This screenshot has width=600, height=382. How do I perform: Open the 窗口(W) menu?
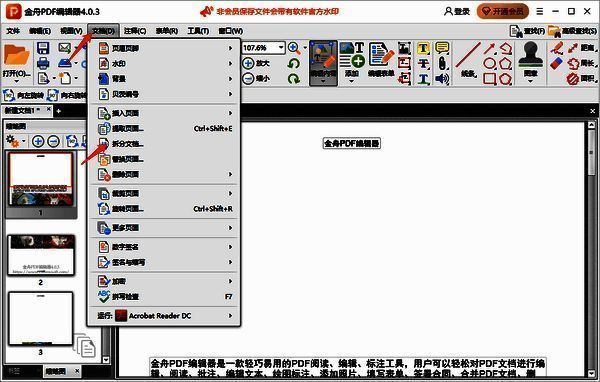tap(230, 31)
